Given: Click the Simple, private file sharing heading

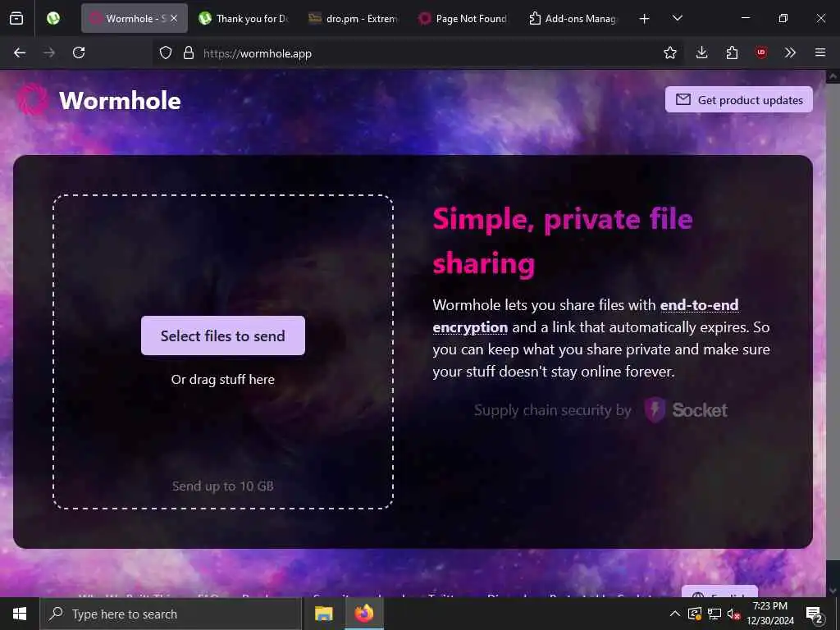Looking at the screenshot, I should [563, 241].
